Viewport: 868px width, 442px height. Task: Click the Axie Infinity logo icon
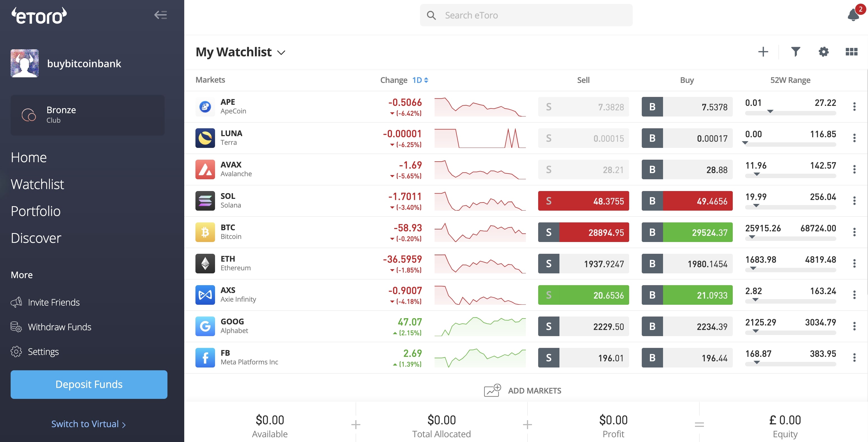point(205,295)
